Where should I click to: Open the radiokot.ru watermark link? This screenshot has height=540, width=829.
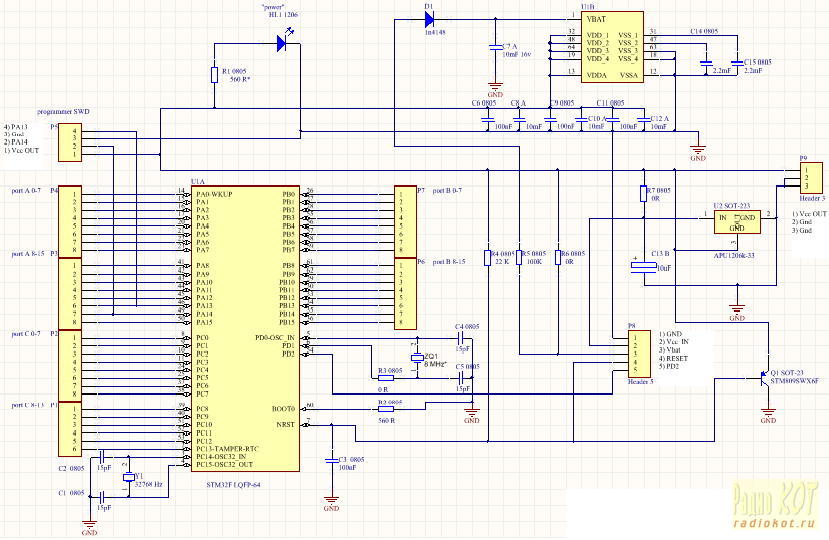click(773, 521)
